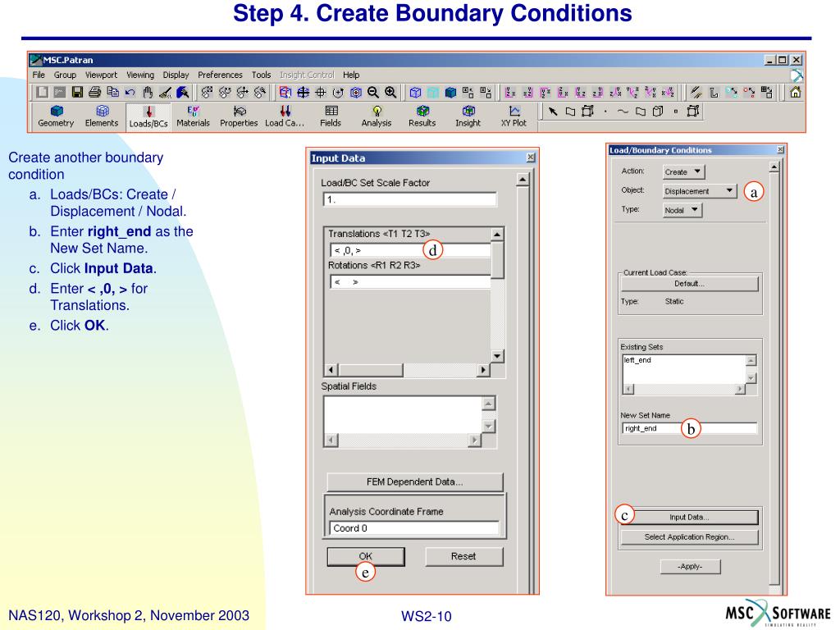Open the Elements application
This screenshot has width=840, height=630.
tap(102, 116)
